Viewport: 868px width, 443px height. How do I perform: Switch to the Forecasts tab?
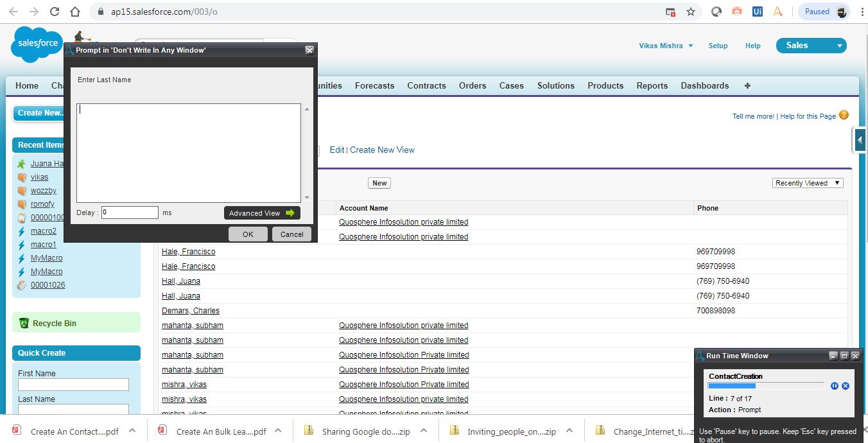point(374,85)
